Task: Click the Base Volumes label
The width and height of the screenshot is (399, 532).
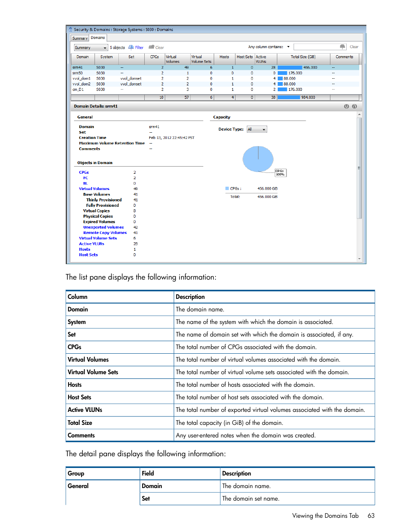Action: 97,195
